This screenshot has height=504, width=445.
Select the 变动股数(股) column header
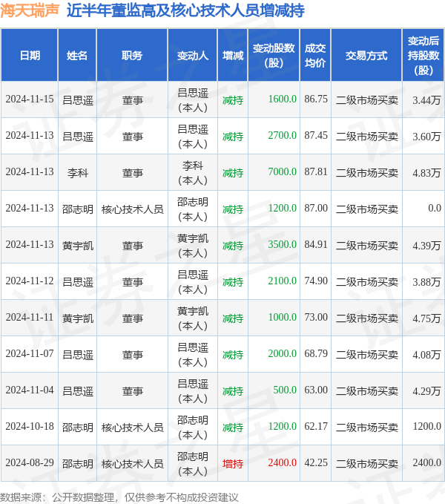tap(274, 55)
